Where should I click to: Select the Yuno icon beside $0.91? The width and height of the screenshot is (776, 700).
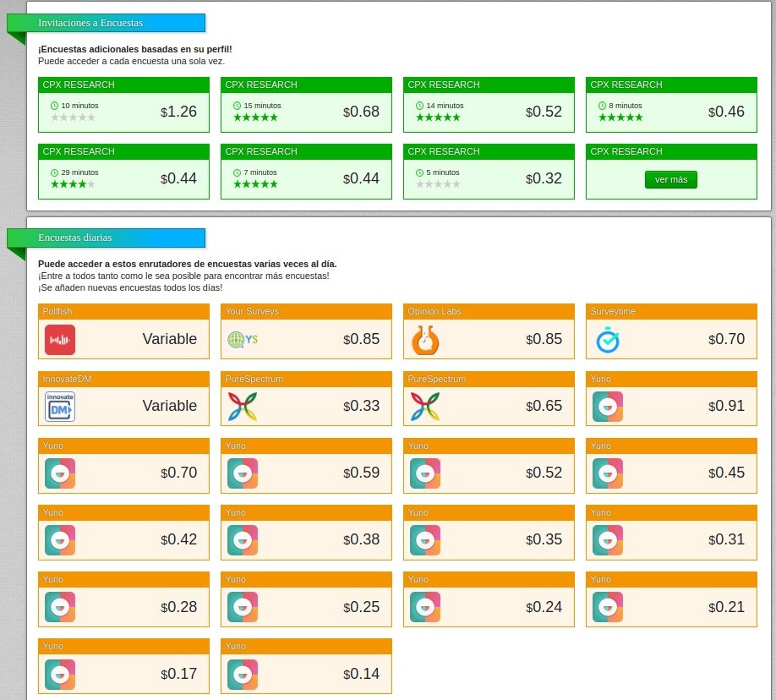[608, 407]
